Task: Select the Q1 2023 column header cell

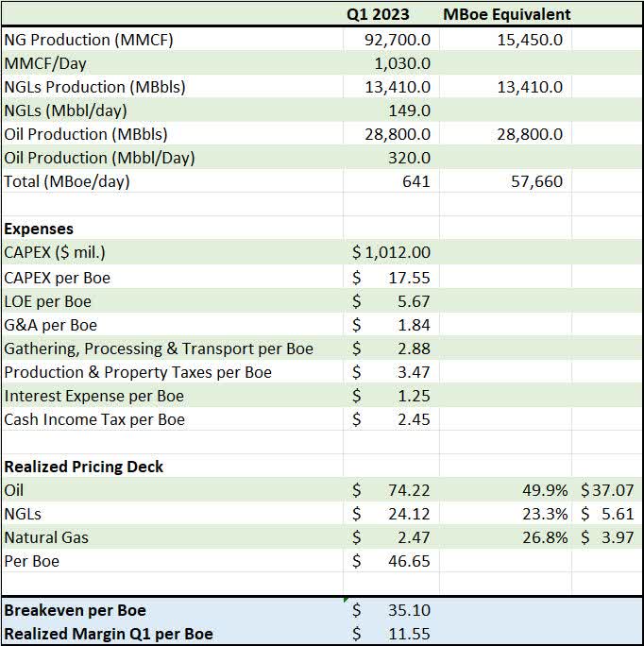Action: tap(391, 14)
